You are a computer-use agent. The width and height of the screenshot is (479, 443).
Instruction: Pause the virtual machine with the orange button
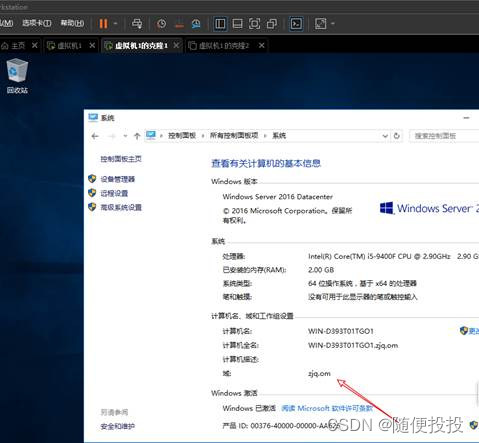tap(103, 24)
